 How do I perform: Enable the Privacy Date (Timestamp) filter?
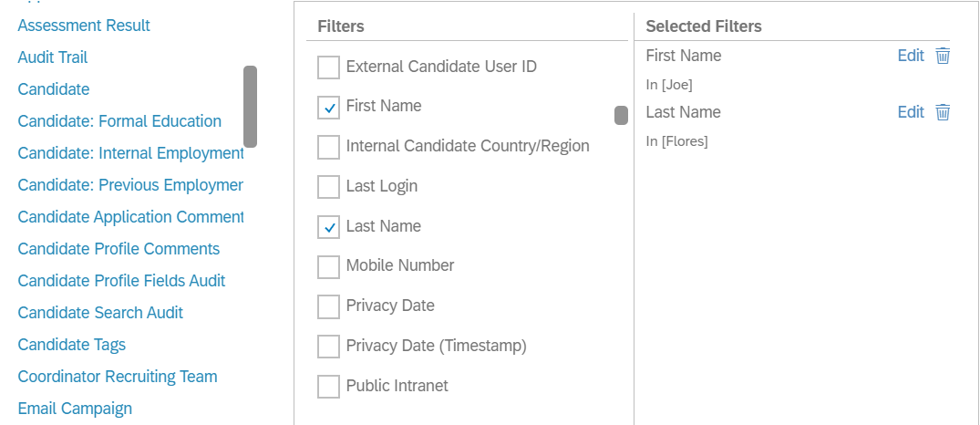coord(329,347)
